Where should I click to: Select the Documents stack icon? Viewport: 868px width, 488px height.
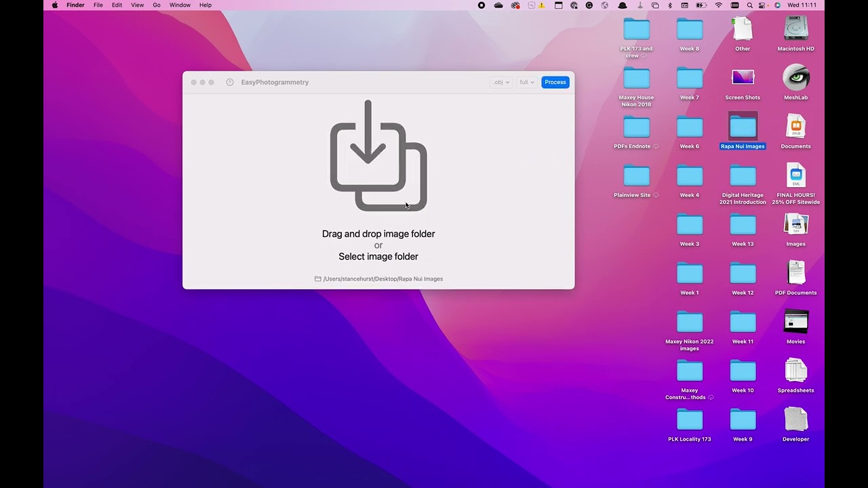coord(796,127)
